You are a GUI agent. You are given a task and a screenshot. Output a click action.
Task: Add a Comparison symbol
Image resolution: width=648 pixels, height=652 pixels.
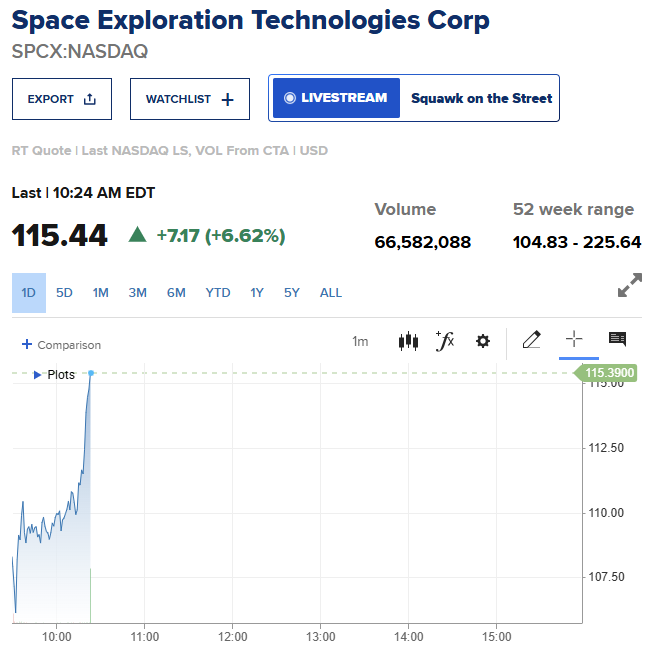pos(61,345)
